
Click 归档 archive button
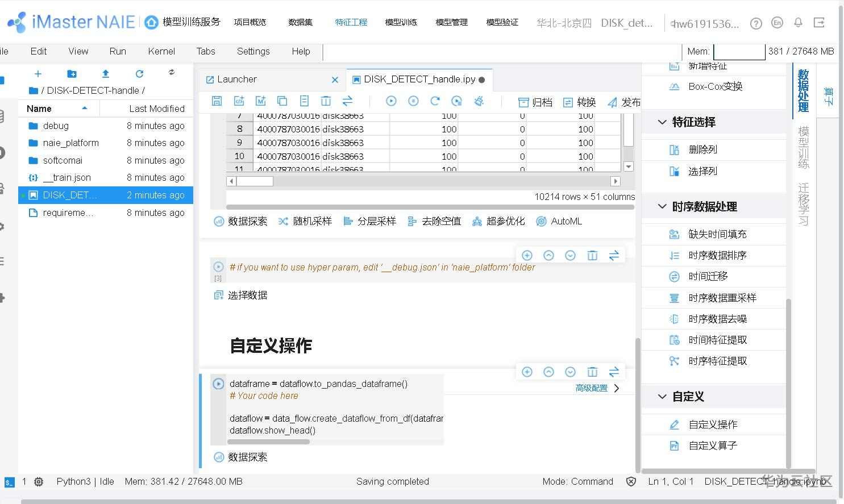535,102
